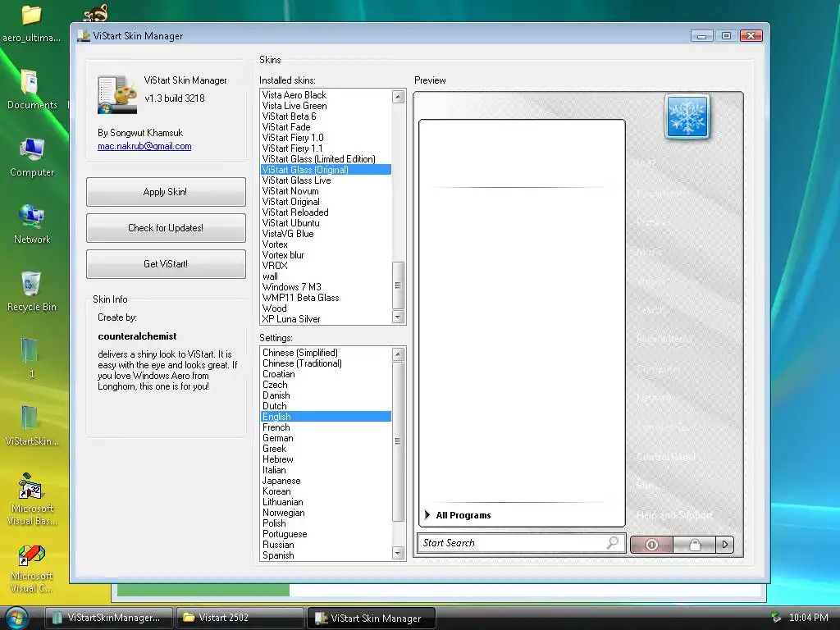840x630 pixels.
Task: Click the lock icon in preview
Action: (x=694, y=545)
